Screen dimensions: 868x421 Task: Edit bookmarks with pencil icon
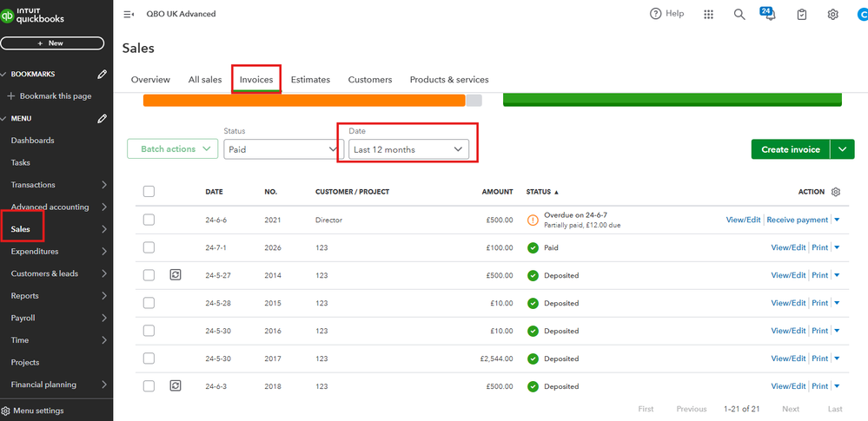click(102, 74)
